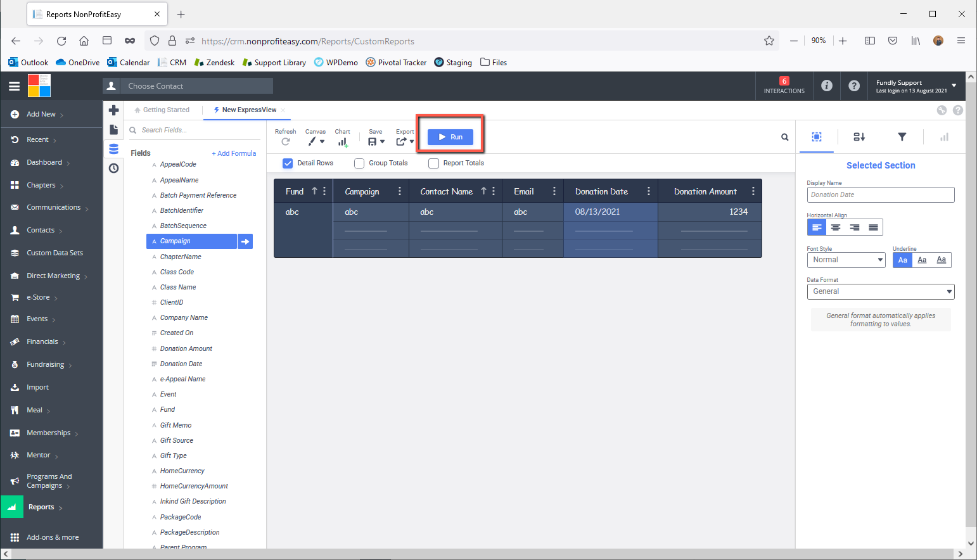Open the Save report menu
This screenshot has width=977, height=560.
tap(376, 142)
